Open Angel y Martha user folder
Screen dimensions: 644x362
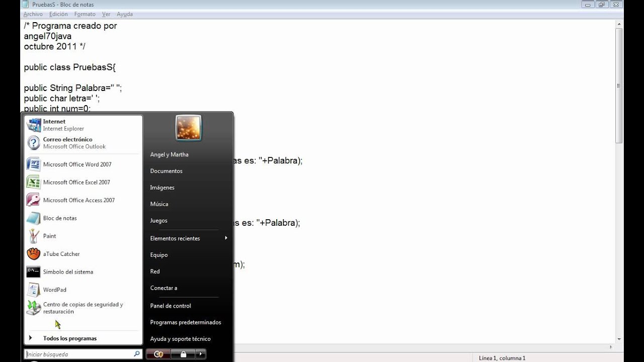(x=169, y=154)
